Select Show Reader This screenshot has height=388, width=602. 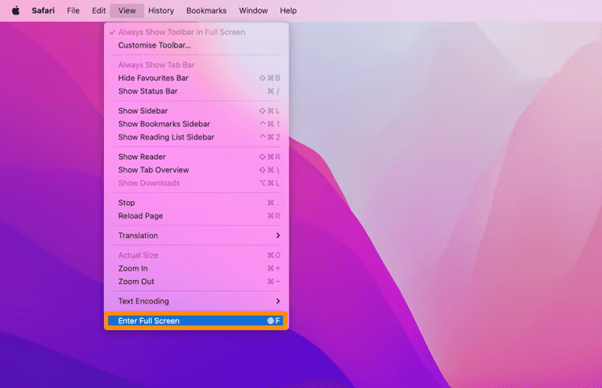click(196, 157)
